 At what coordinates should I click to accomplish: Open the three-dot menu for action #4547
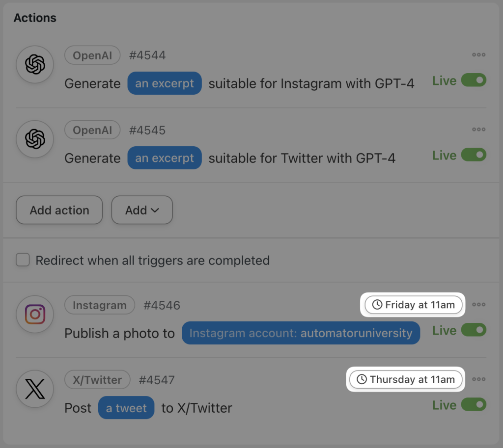pyautogui.click(x=478, y=379)
